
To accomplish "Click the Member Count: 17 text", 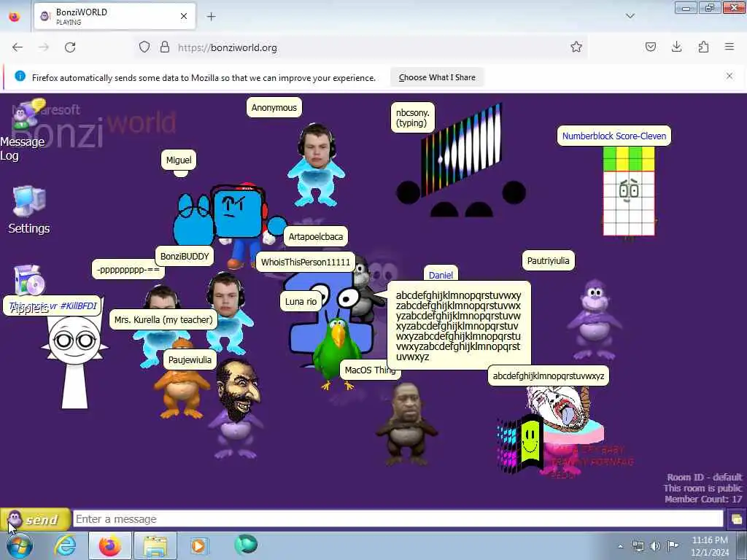I will click(703, 499).
